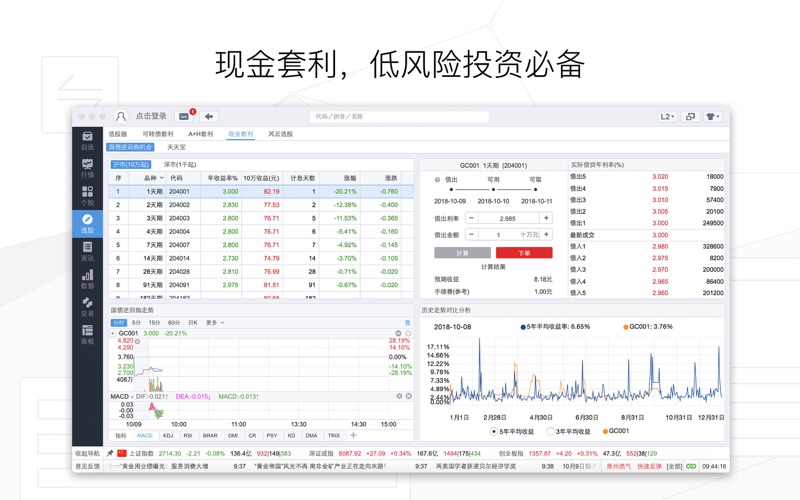
Task: Select the 14天期 204014 row
Action: pyautogui.click(x=261, y=258)
